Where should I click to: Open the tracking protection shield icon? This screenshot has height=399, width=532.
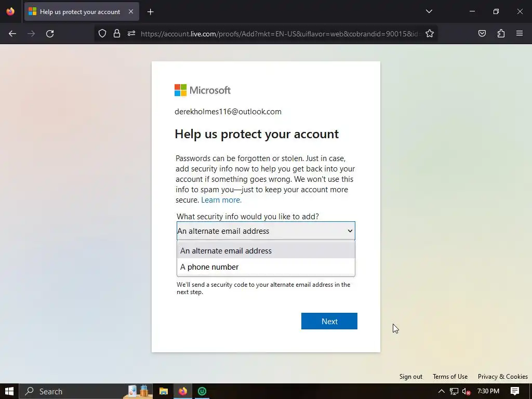(102, 33)
